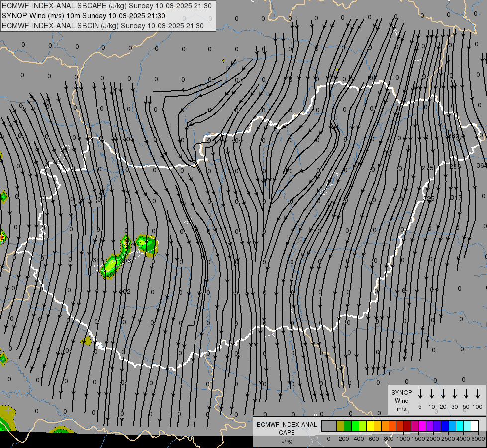Screen dimensions: 487x448
Task: Click the 1000 tick on CAPE scale
Action: pos(403,439)
